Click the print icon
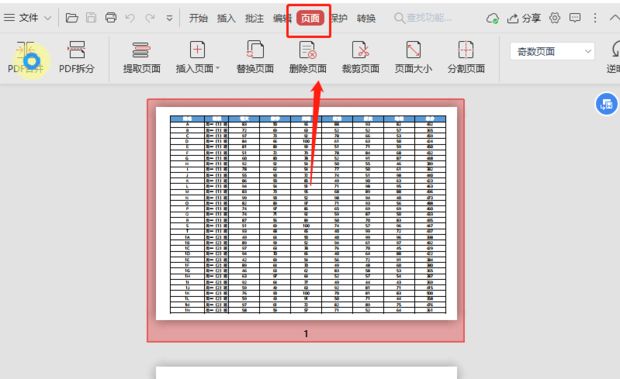Viewport: 620px width, 379px height. (x=111, y=18)
